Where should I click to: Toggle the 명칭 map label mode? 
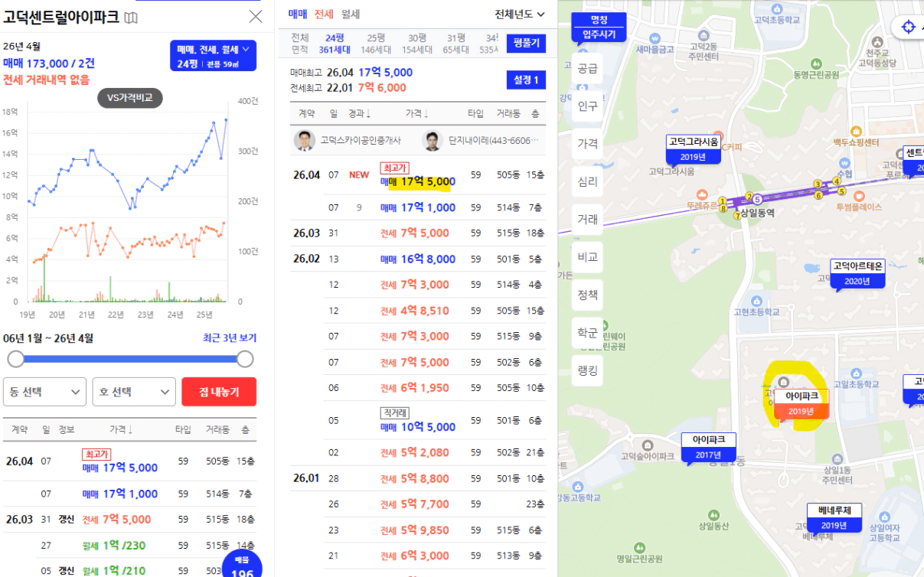click(x=599, y=20)
